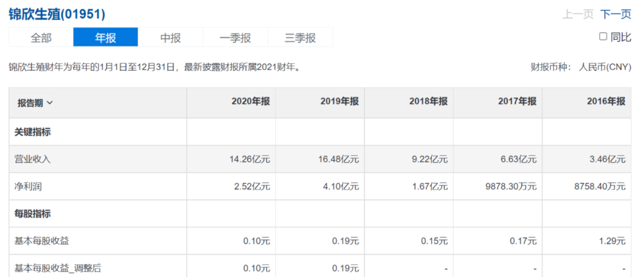Switch to the 年报 tab
The width and height of the screenshot is (644, 277).
click(x=106, y=38)
